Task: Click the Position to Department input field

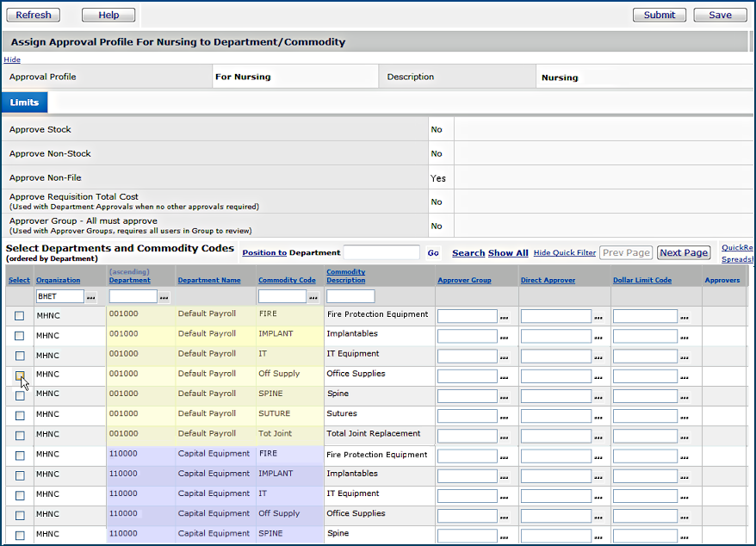Action: (x=381, y=252)
